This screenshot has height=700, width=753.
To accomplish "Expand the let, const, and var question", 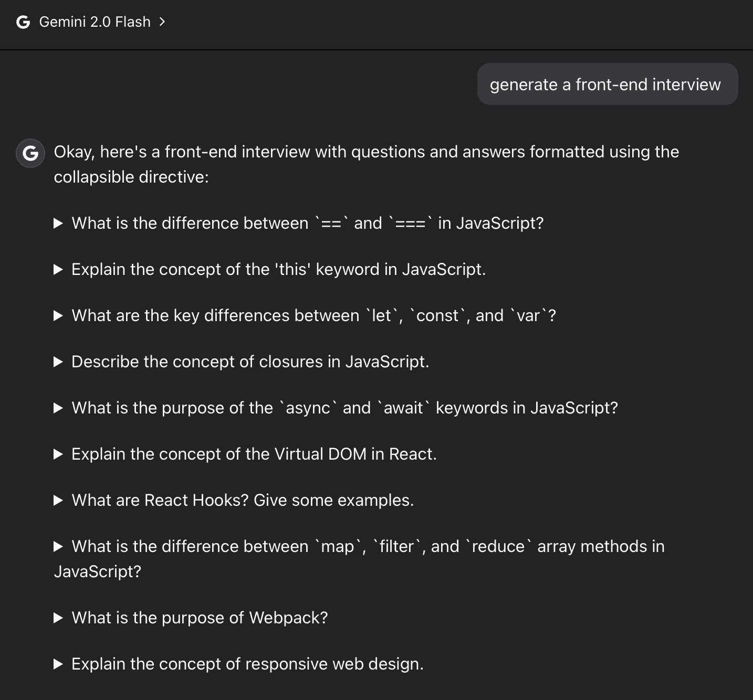I will pyautogui.click(x=305, y=315).
